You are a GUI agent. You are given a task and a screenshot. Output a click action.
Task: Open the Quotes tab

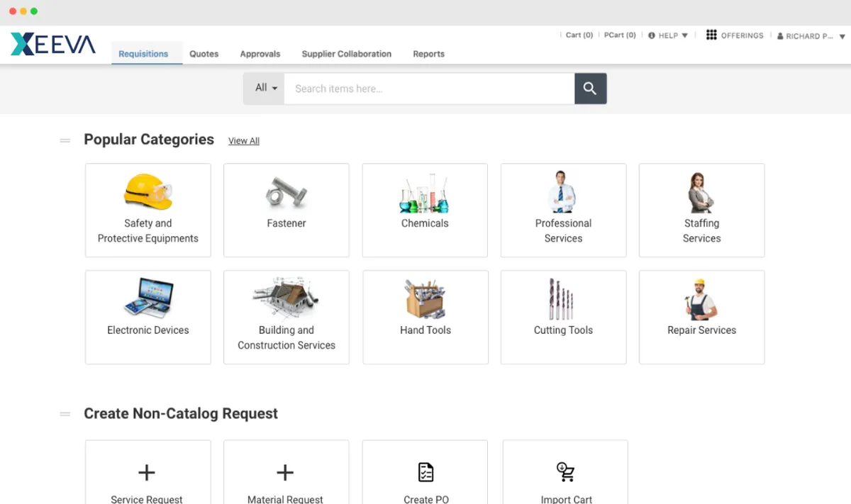[x=204, y=54]
